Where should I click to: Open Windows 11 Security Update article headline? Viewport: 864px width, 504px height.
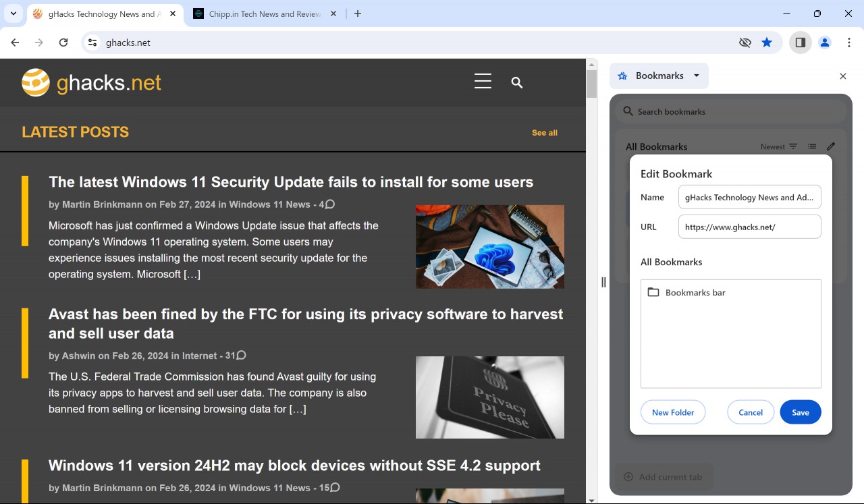click(291, 182)
